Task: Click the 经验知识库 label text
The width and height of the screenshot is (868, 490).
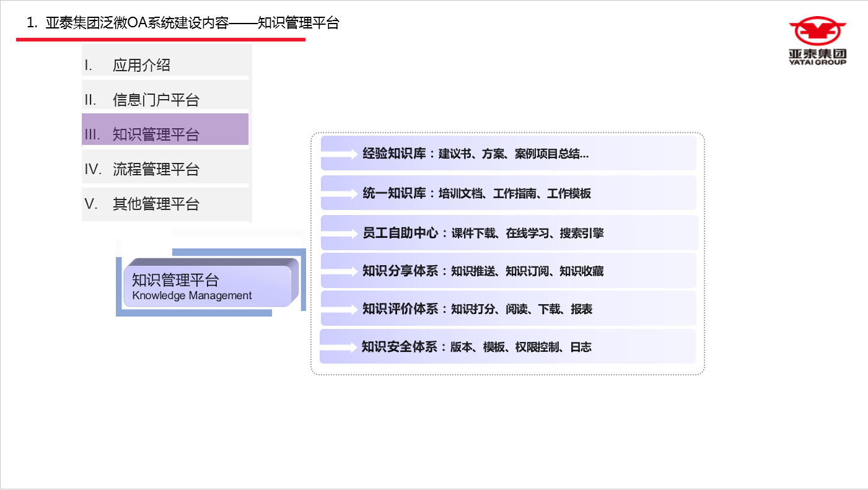Action: point(394,154)
